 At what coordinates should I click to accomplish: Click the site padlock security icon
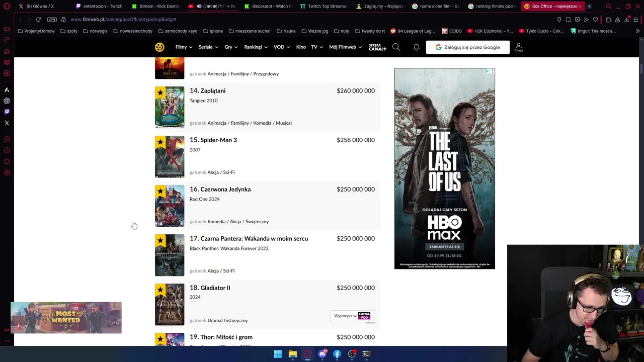pyautogui.click(x=63, y=19)
